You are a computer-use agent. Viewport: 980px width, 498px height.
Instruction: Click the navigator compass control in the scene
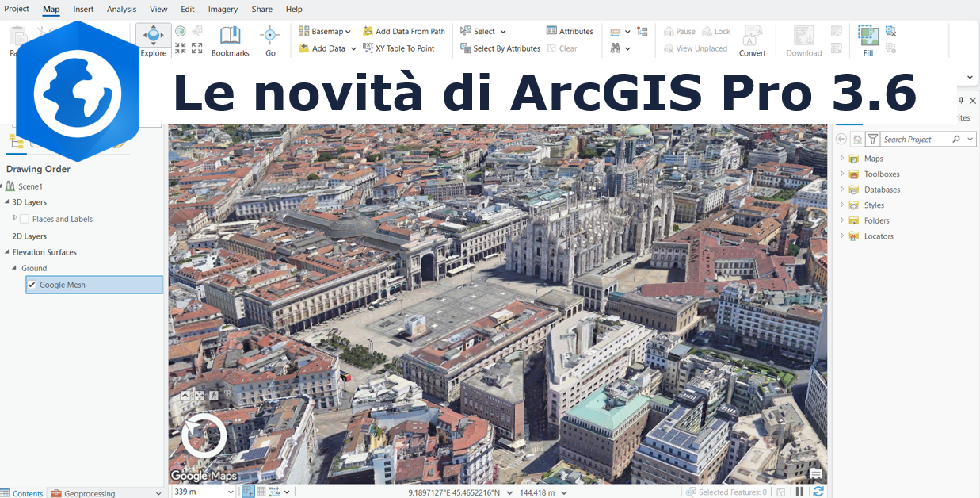(x=204, y=436)
